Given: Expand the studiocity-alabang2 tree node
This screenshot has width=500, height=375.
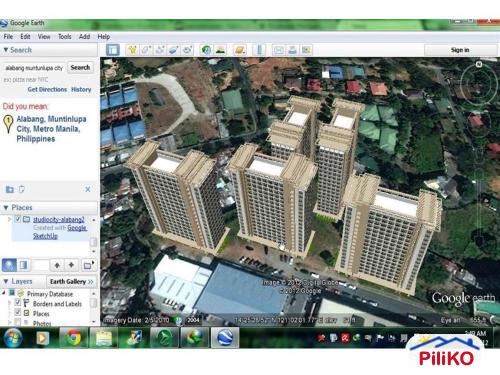Looking at the screenshot, I should click(9, 219).
